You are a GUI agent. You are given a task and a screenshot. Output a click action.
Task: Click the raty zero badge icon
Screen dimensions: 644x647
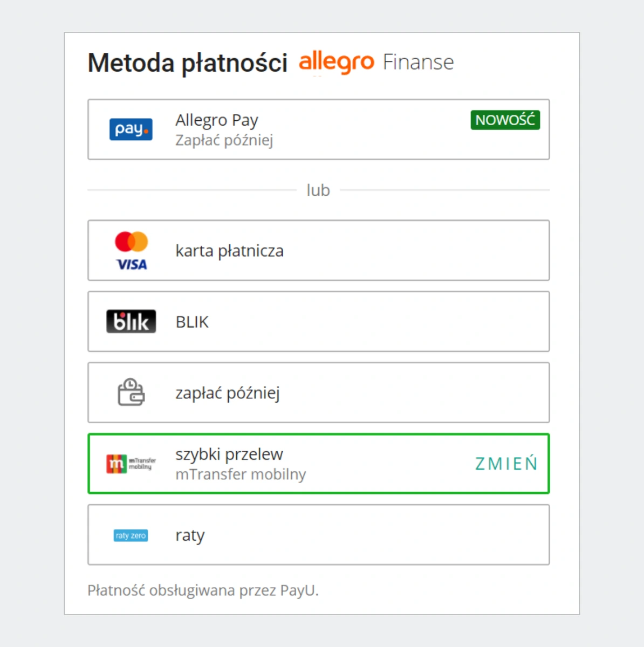[130, 535]
